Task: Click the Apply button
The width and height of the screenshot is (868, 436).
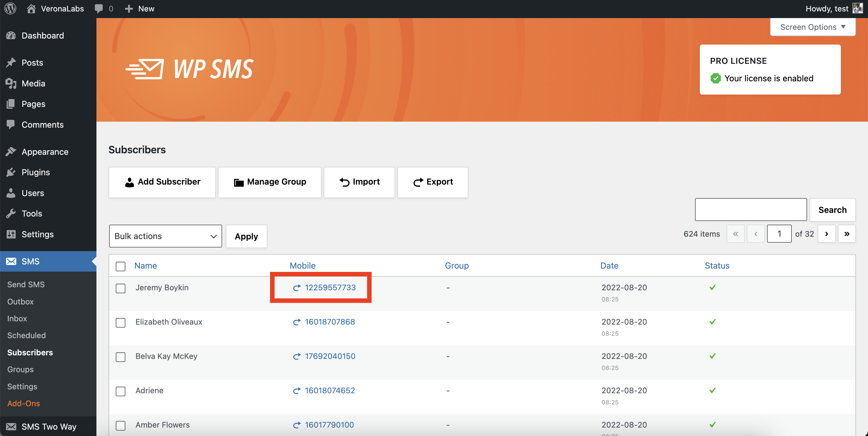Action: point(246,236)
